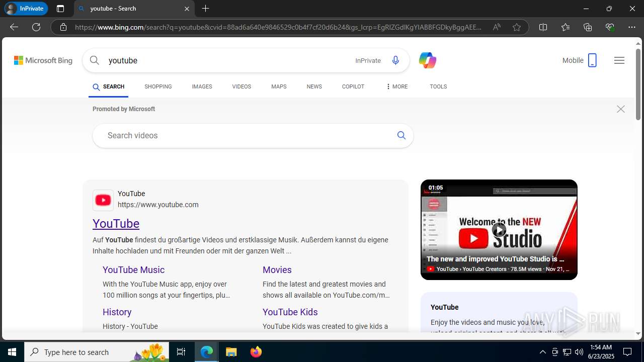644x362 pixels.
Task: Open the COPILOT tab
Action: coord(353,86)
